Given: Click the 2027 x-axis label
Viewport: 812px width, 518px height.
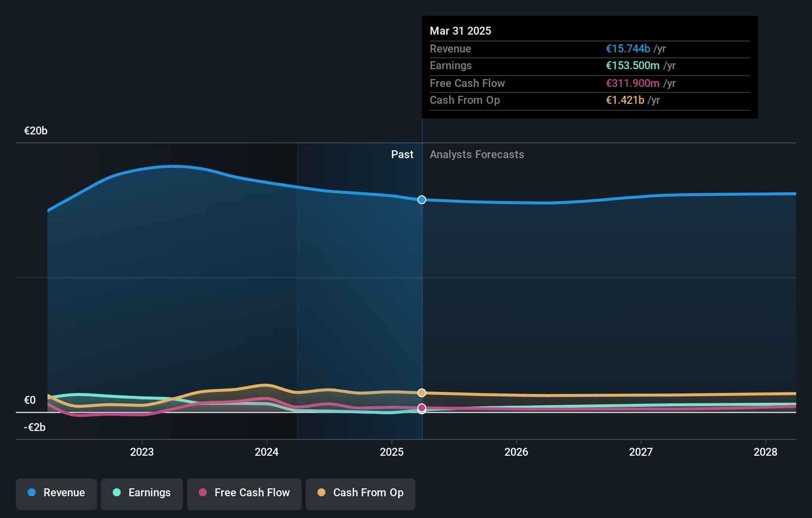Looking at the screenshot, I should coord(641,452).
